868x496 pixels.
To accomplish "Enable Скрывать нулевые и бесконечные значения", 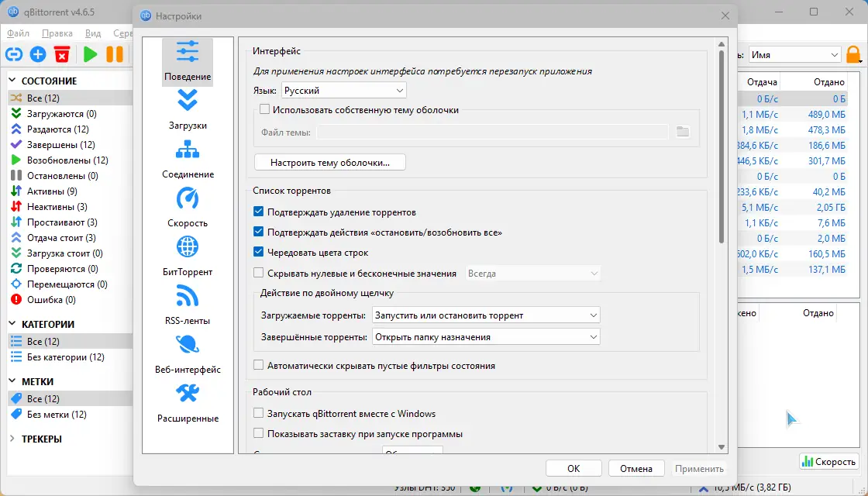I will [259, 273].
